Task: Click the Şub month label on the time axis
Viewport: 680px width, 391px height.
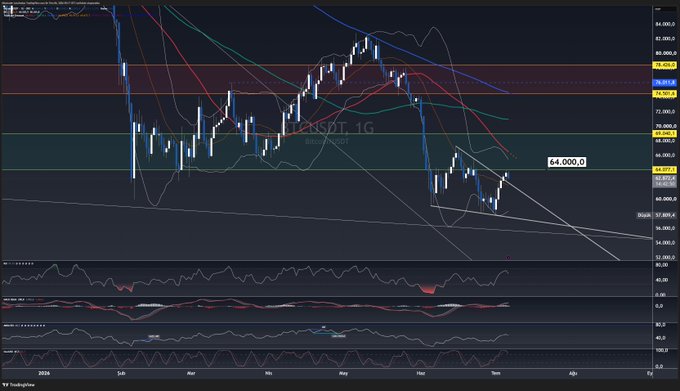Action: click(121, 373)
